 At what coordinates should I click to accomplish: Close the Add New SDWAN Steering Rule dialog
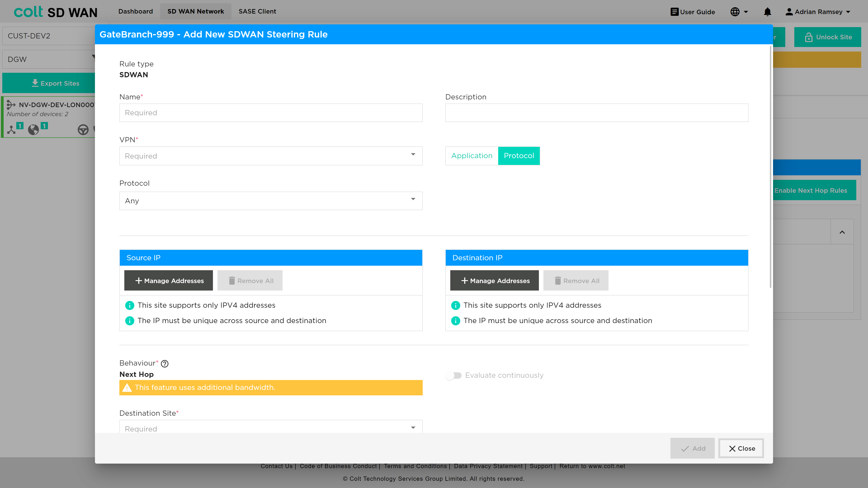(x=741, y=449)
